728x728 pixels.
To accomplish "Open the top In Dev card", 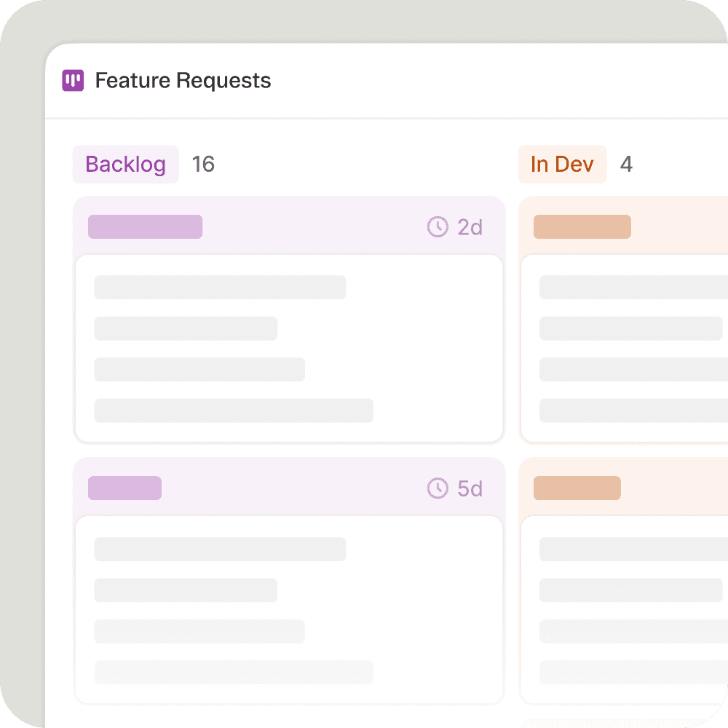I will point(625,348).
